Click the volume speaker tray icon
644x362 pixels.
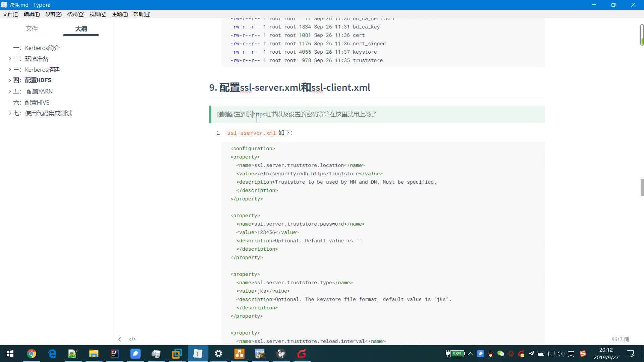coord(560,354)
